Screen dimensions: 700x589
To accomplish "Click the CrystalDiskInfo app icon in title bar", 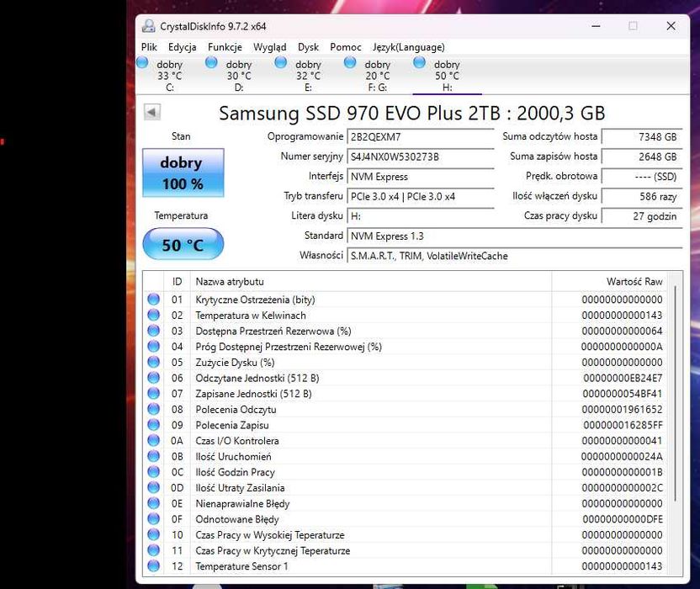I will pyautogui.click(x=148, y=26).
